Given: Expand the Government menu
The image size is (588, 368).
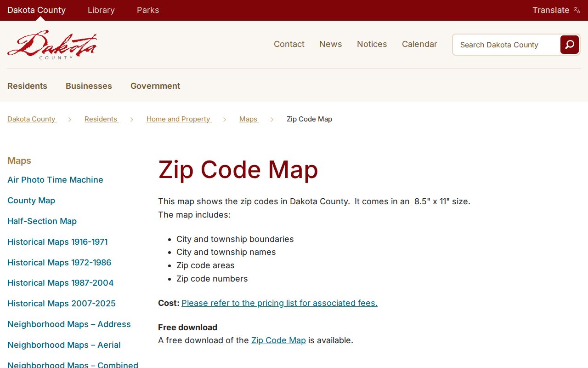Looking at the screenshot, I should pos(155,86).
